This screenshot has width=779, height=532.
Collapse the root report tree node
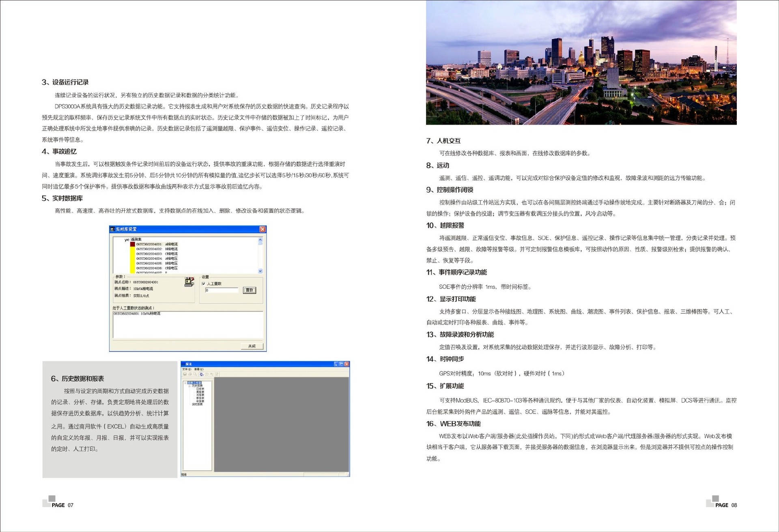pyautogui.click(x=185, y=383)
